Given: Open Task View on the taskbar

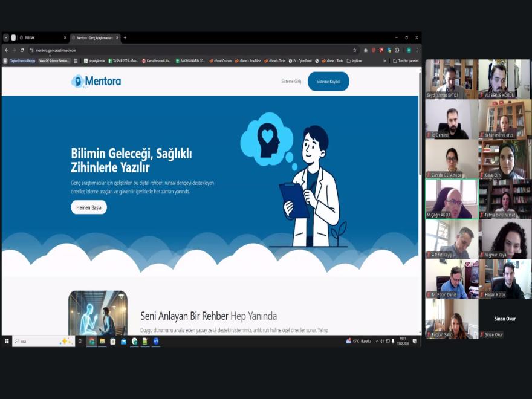Looking at the screenshot, I should tap(80, 341).
